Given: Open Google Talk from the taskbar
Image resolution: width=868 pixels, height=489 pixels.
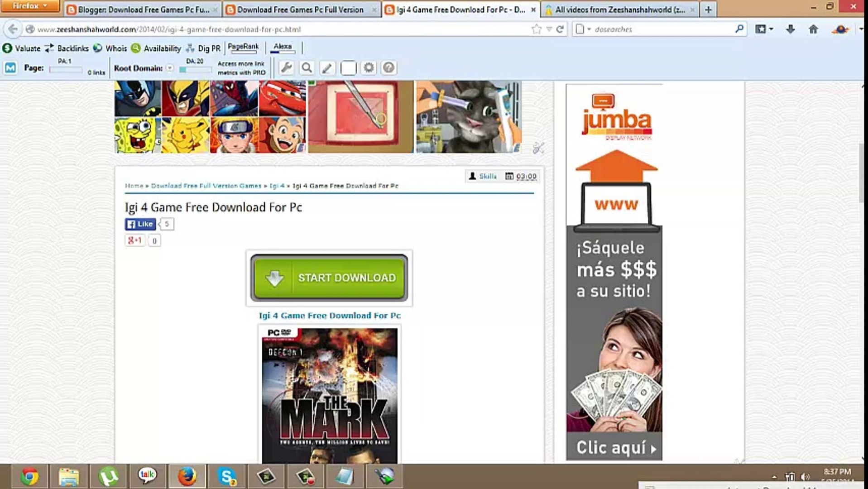Looking at the screenshot, I should pos(148,476).
